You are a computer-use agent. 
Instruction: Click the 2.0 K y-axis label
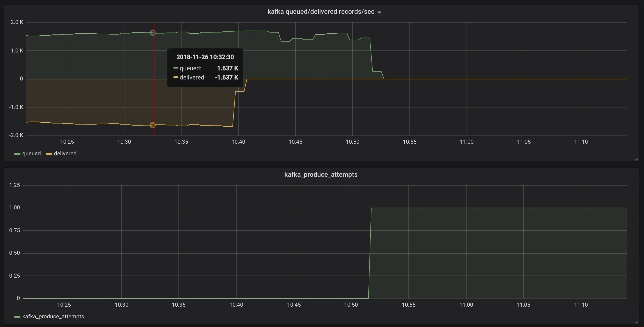17,22
